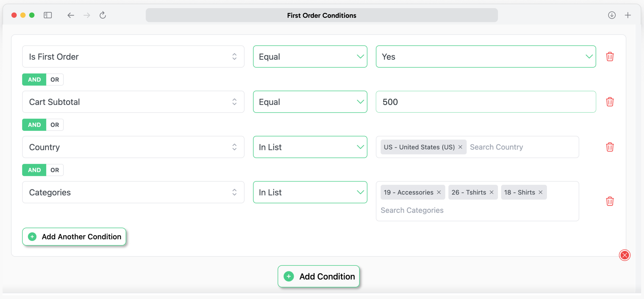644x299 pixels.
Task: Click the 500 subtotal value field
Action: (x=485, y=102)
